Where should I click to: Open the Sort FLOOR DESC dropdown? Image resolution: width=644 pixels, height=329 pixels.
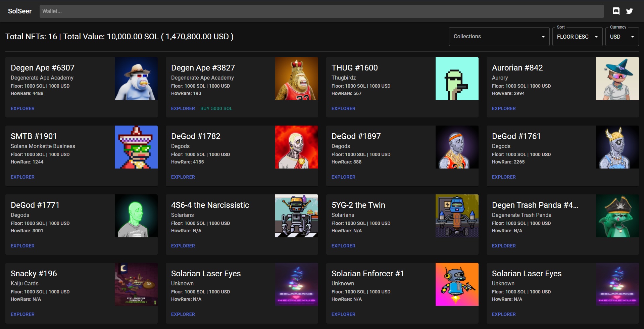[577, 37]
